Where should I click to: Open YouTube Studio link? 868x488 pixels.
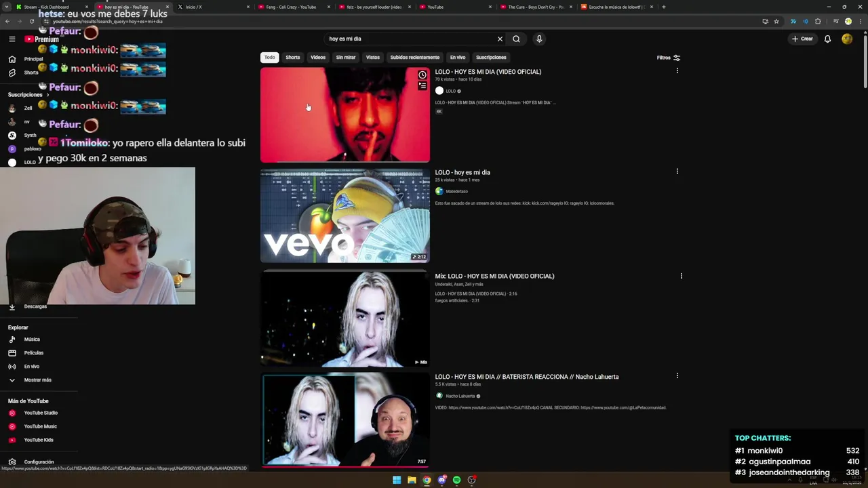(41, 413)
